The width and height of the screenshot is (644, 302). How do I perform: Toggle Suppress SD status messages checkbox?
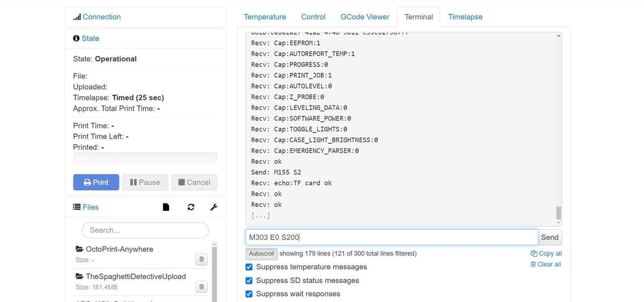[x=249, y=281]
